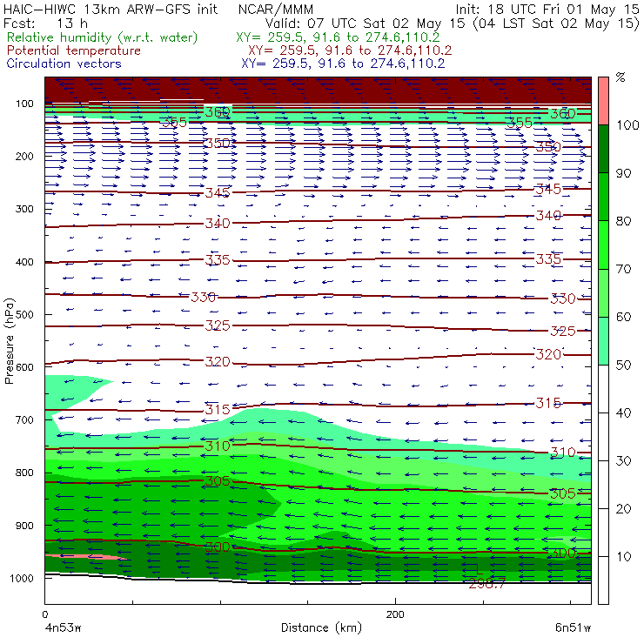Click the '800' pressure axis label
The image size is (644, 644).
(x=24, y=473)
